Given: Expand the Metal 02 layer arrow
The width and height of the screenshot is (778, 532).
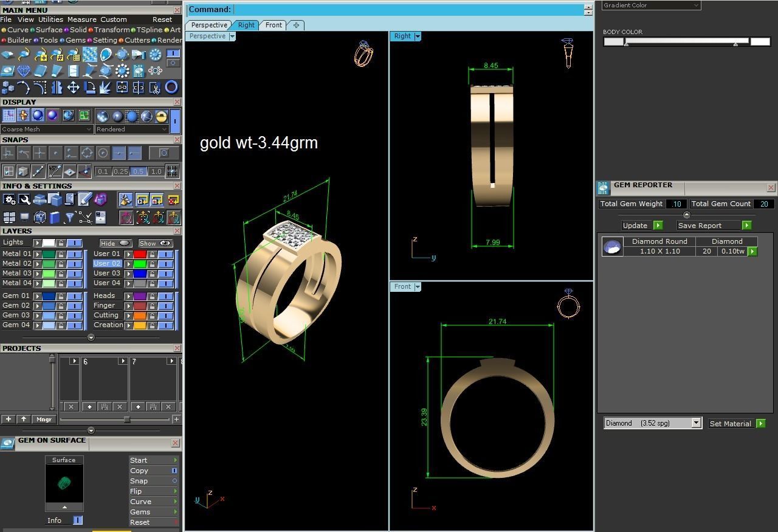Looking at the screenshot, I should click(38, 264).
